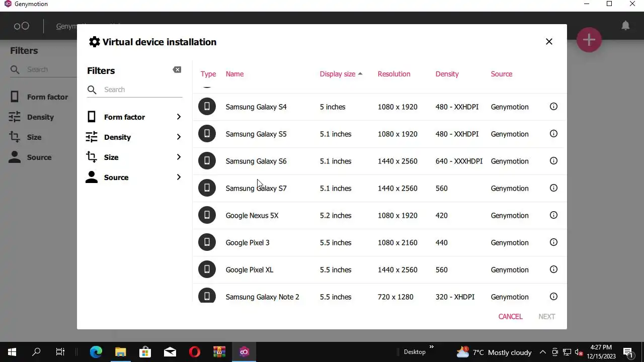Select the Samsung Galaxy S4 name
Screen dimensions: 644x362
pyautogui.click(x=256, y=107)
